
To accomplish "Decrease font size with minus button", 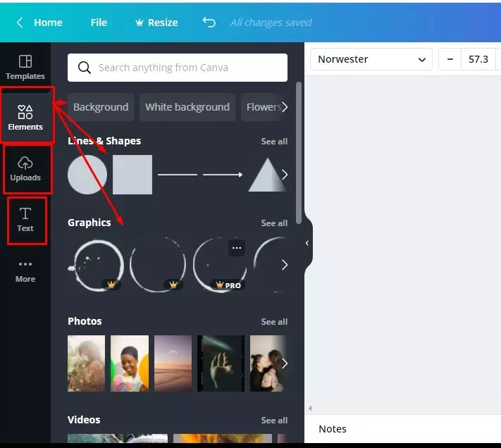I will pyautogui.click(x=450, y=59).
